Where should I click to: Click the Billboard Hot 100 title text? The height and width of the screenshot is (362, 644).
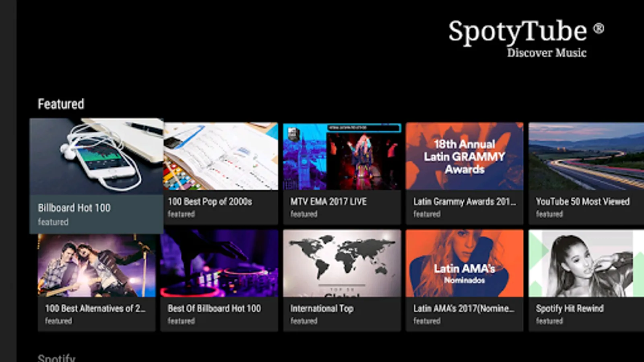click(x=74, y=208)
